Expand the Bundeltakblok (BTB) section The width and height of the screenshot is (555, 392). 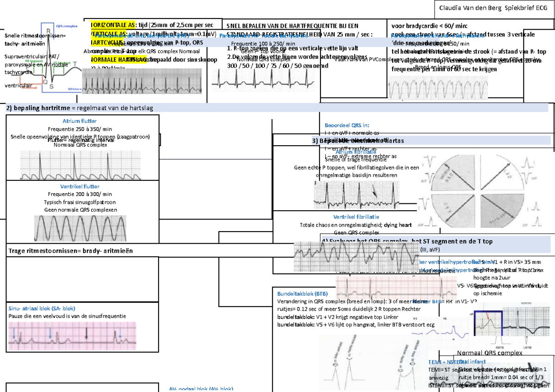302,294
